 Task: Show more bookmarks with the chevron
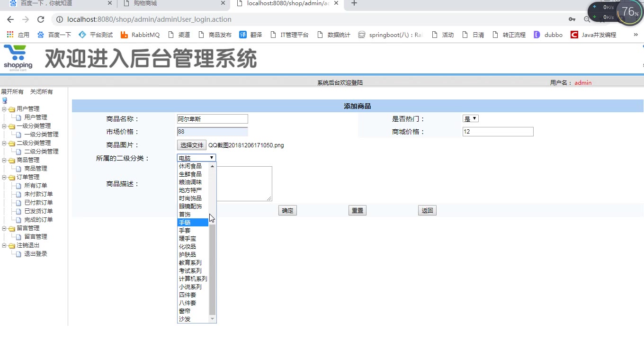pyautogui.click(x=635, y=35)
